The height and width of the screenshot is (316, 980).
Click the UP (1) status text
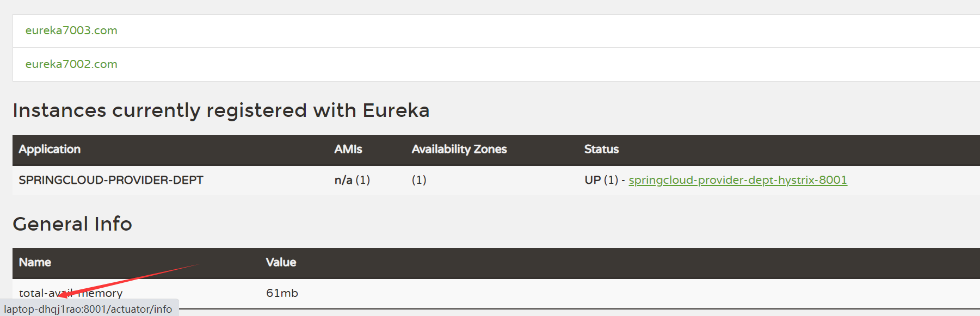tap(601, 180)
